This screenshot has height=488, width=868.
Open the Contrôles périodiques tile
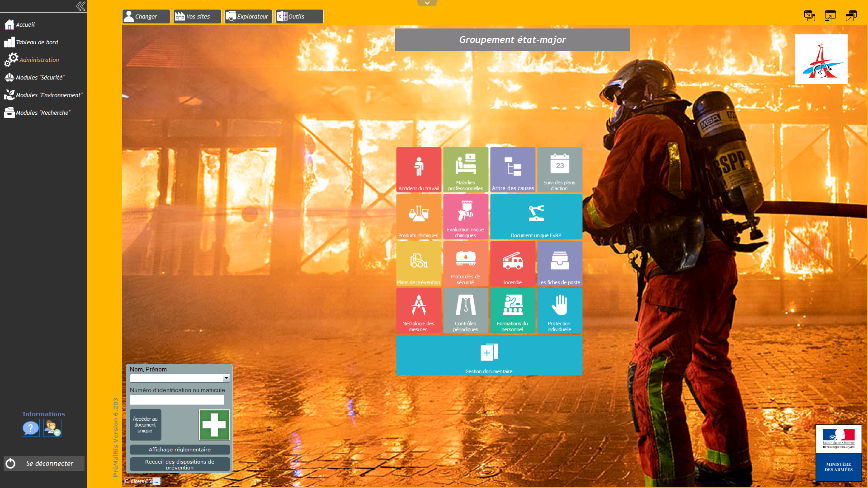coord(466,310)
